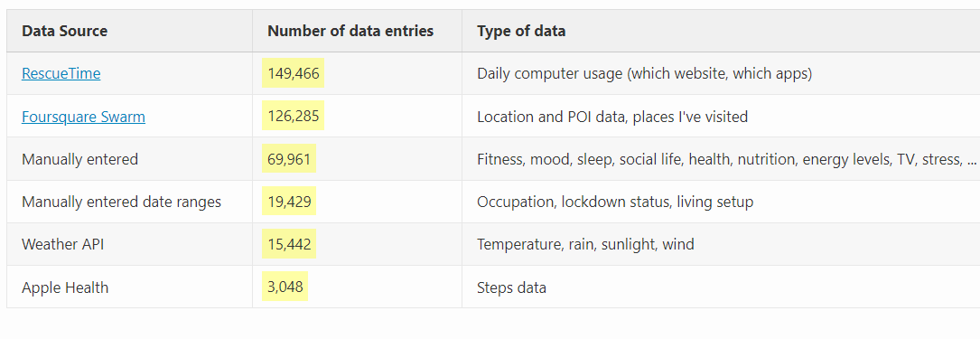The image size is (980, 339).
Task: Click the Location and POI data description
Action: tap(612, 117)
